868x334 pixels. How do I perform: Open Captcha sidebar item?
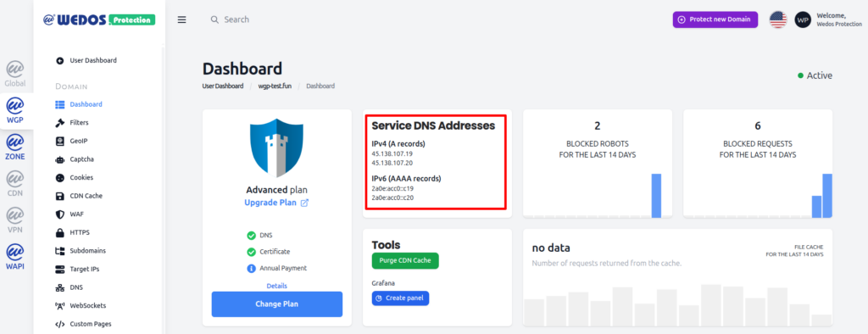(75, 159)
